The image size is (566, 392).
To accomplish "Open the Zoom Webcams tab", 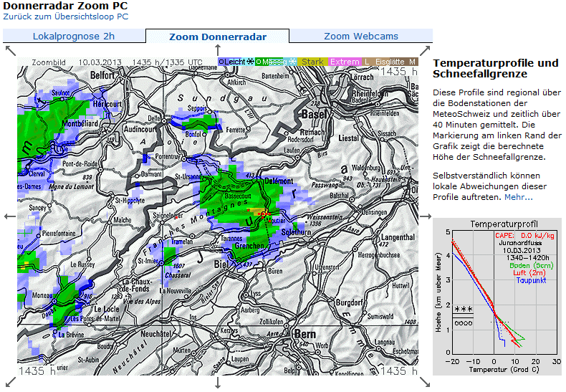I will [x=361, y=37].
